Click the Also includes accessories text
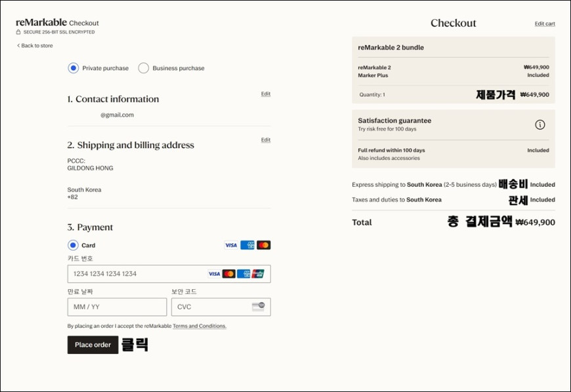The height and width of the screenshot is (392, 571). (389, 158)
